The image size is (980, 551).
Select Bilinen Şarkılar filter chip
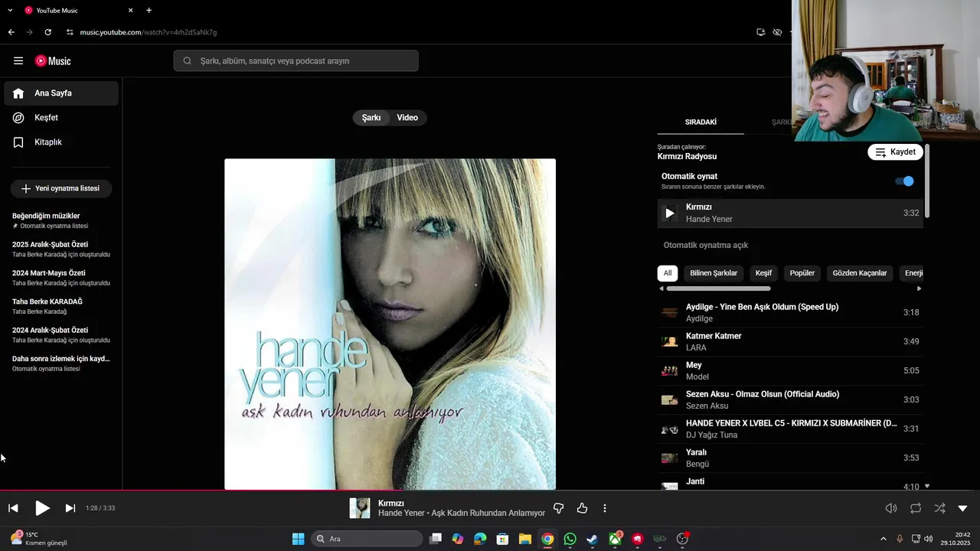coord(714,273)
